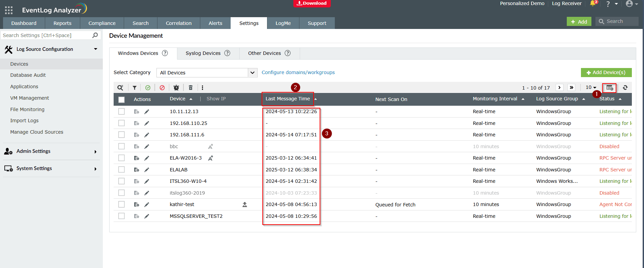Viewport: 644px width, 268px height.
Task: Open Configure domains/workgroups link
Action: [x=298, y=72]
